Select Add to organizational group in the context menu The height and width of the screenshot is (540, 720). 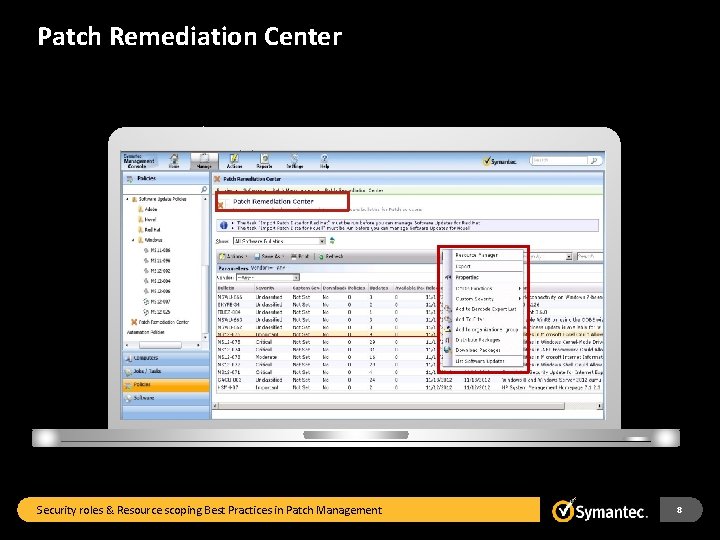pos(488,329)
